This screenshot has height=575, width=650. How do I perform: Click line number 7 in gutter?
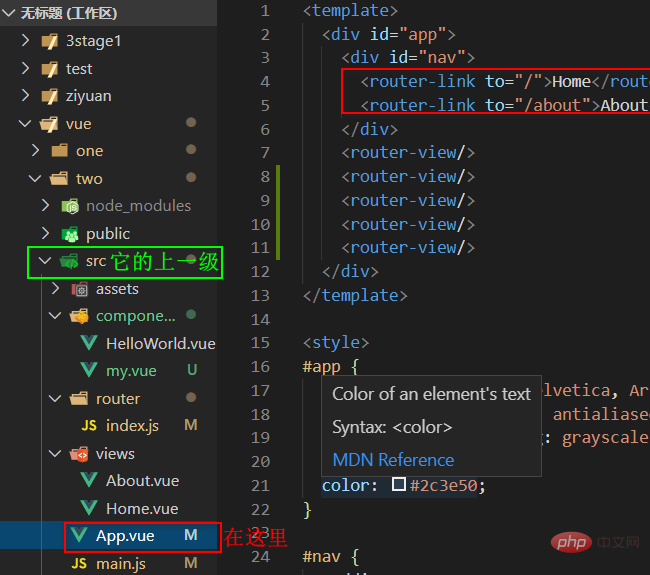pyautogui.click(x=265, y=153)
